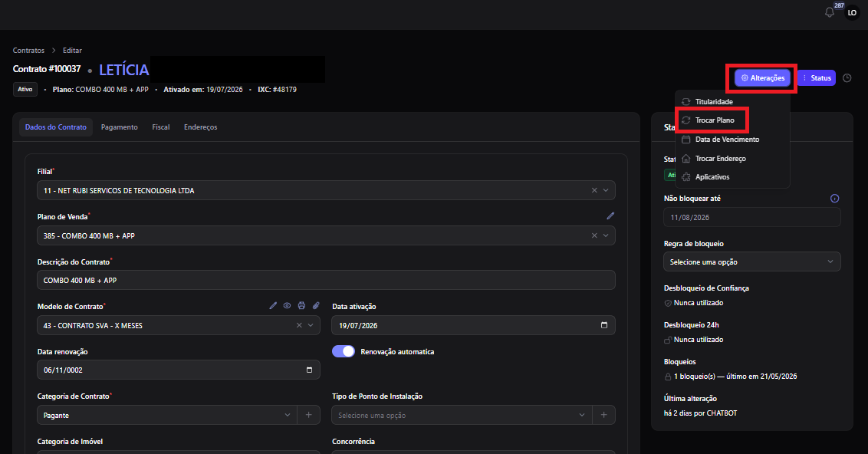868x454 pixels.
Task: Click 'há 2 dias por CHATBOT' text
Action: [x=700, y=413]
